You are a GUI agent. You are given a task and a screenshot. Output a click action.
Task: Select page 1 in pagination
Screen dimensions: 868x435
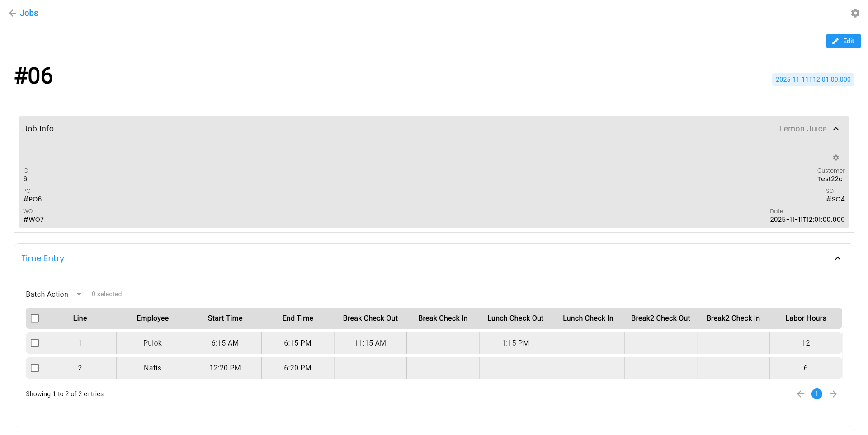pyautogui.click(x=816, y=394)
